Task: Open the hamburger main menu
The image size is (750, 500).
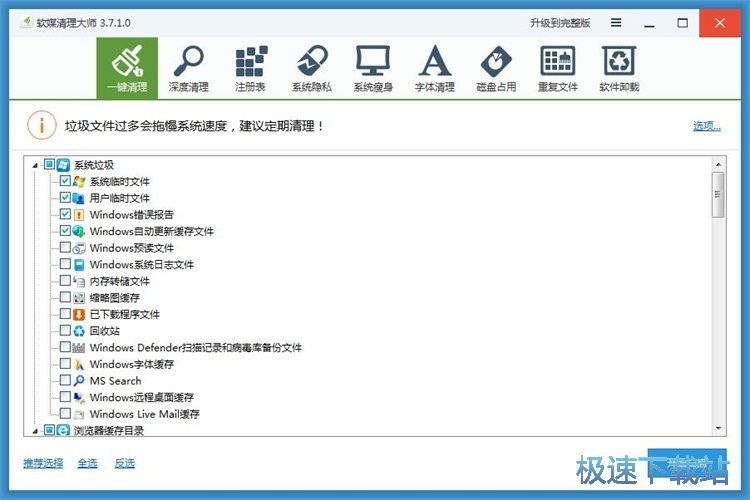Action: click(x=616, y=22)
